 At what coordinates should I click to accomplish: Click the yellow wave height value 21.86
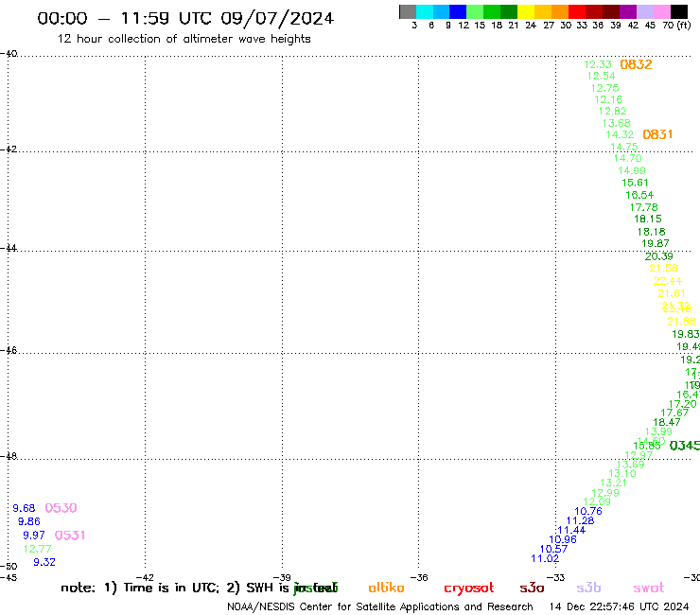682,322
